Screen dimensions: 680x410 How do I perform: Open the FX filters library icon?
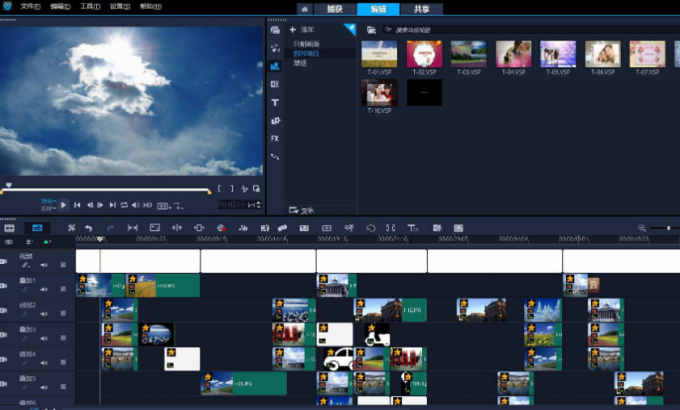click(275, 138)
